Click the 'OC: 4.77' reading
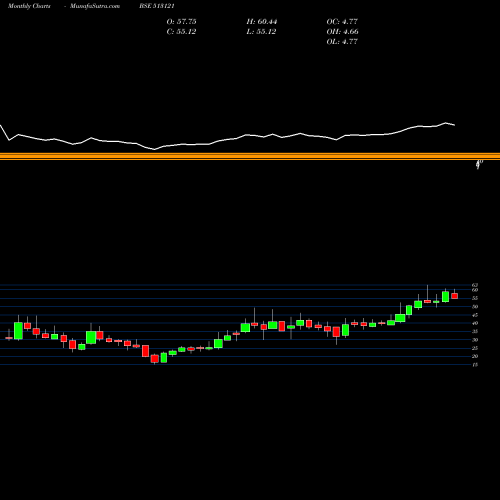The height and width of the screenshot is (500, 500). tap(342, 22)
